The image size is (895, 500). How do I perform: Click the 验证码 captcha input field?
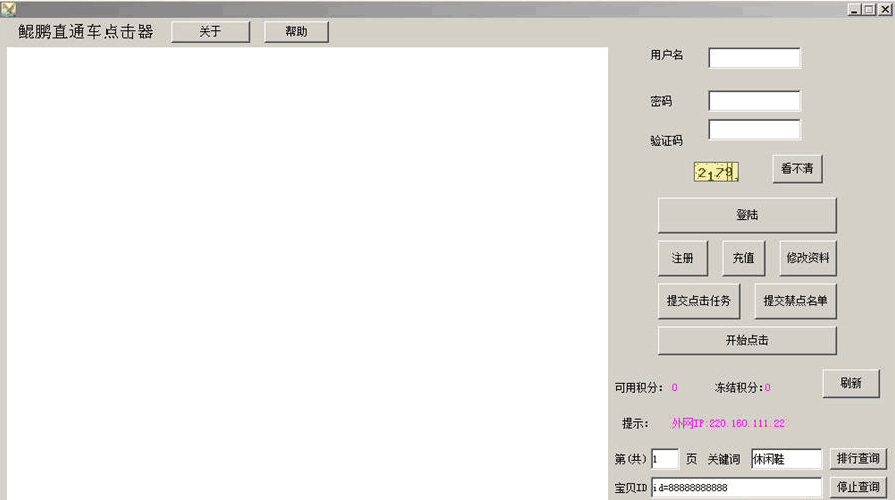click(x=754, y=130)
